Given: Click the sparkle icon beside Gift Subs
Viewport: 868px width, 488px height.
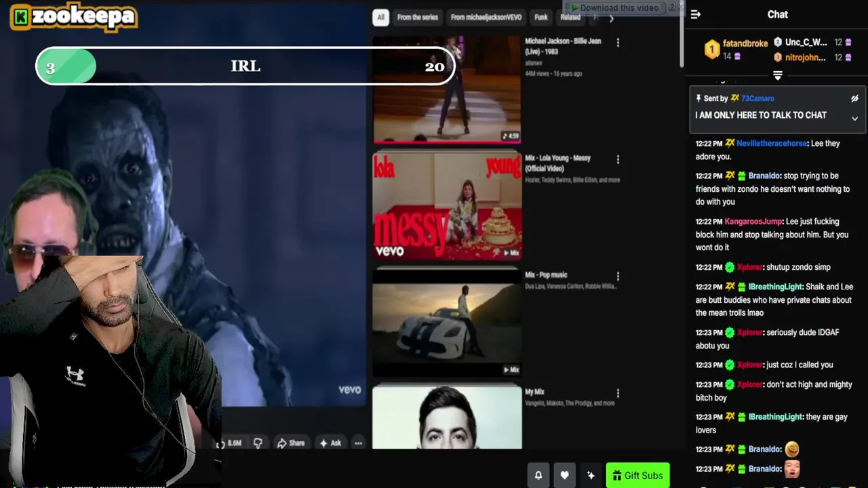Looking at the screenshot, I should [591, 476].
